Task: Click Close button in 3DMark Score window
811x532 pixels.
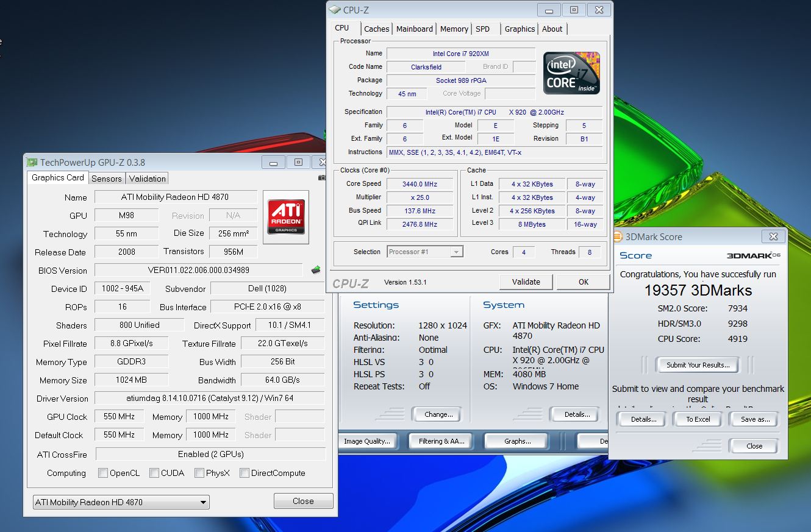Action: (x=754, y=445)
